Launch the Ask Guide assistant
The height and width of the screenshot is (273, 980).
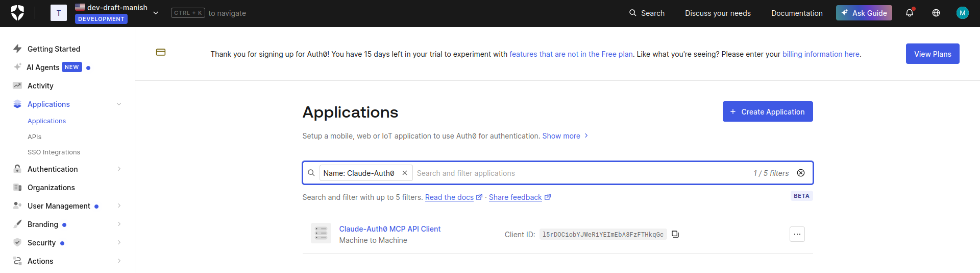[x=864, y=13]
